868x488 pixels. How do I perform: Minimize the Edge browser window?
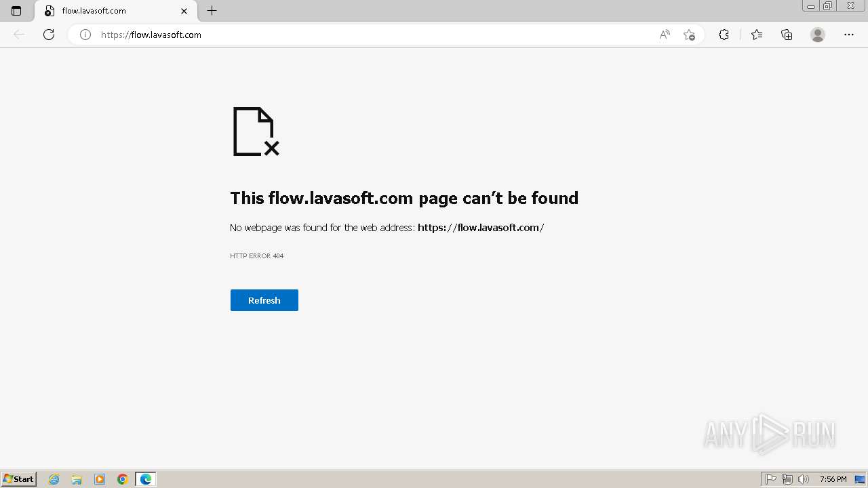coord(811,6)
